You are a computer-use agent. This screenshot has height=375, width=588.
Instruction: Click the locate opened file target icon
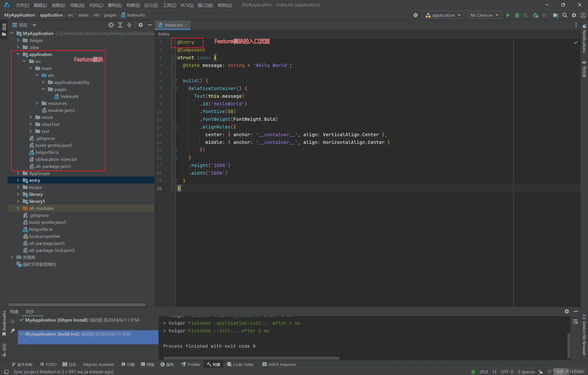pyautogui.click(x=111, y=25)
